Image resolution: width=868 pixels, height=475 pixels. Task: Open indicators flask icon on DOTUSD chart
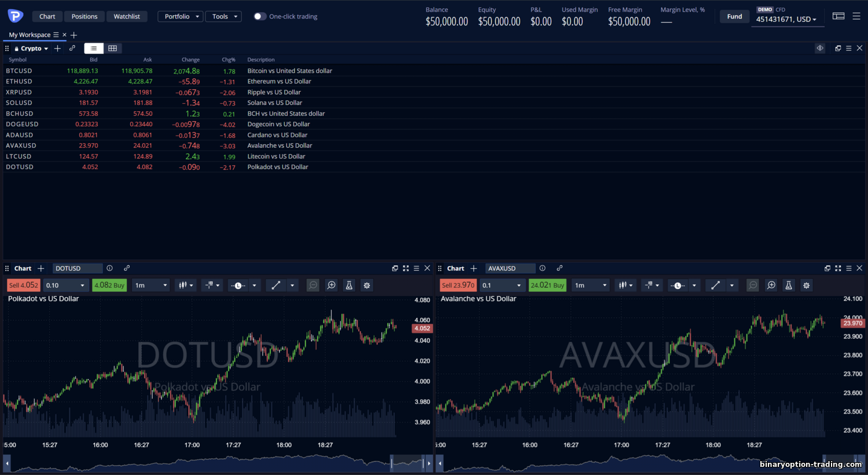(349, 286)
